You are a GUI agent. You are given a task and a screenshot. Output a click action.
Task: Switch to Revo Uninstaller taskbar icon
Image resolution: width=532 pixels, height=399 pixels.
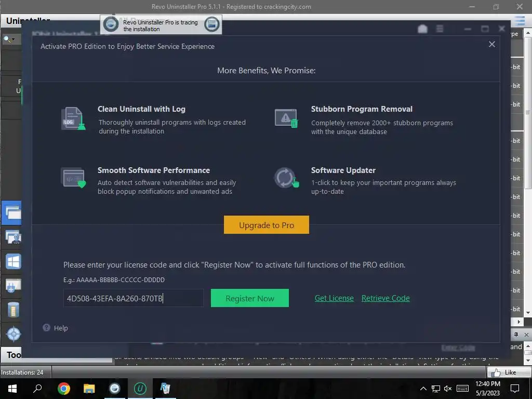tap(115, 389)
